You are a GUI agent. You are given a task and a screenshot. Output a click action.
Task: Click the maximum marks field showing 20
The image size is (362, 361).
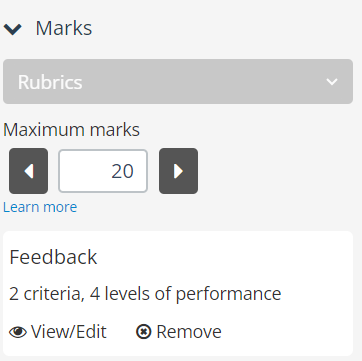tap(103, 171)
